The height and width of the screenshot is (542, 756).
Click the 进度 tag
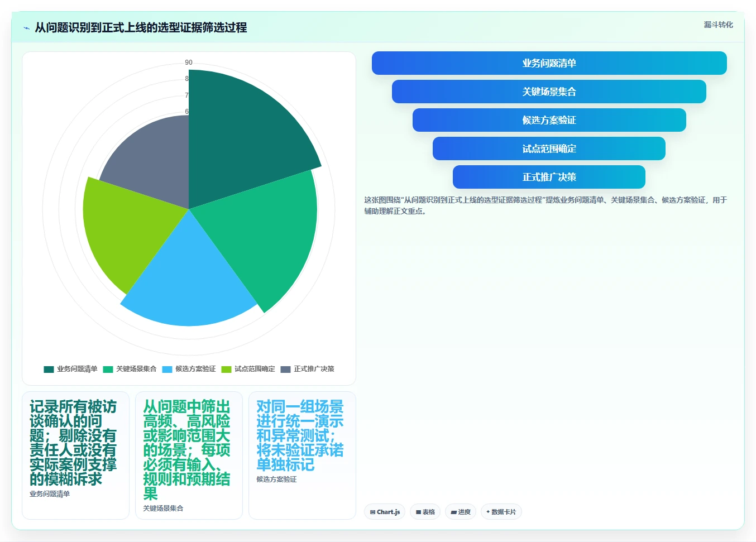(461, 512)
